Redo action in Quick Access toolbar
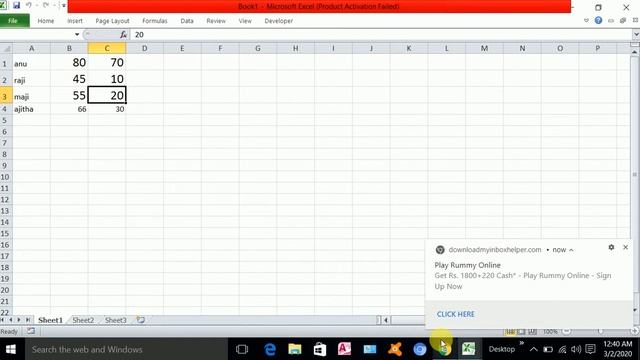 tap(46, 5)
